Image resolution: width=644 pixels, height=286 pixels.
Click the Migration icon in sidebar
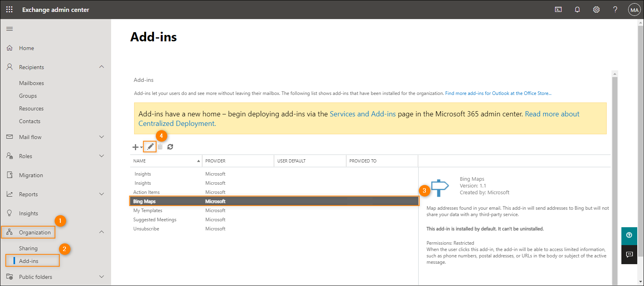pyautogui.click(x=10, y=175)
